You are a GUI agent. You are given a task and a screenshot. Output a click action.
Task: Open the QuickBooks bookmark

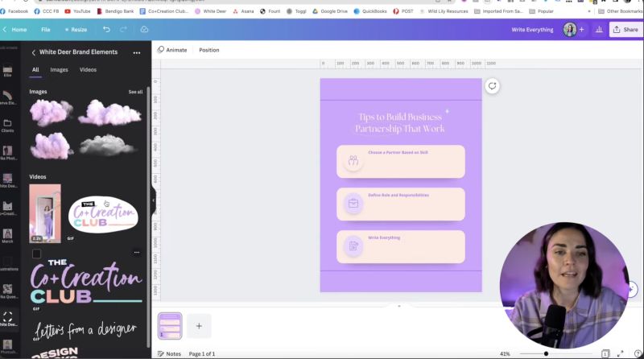tap(370, 11)
